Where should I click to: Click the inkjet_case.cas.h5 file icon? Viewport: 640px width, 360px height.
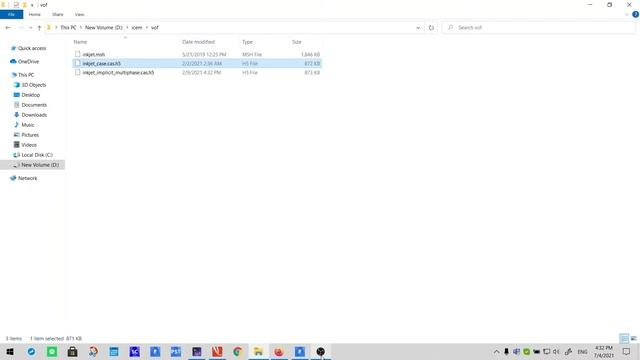(78, 63)
